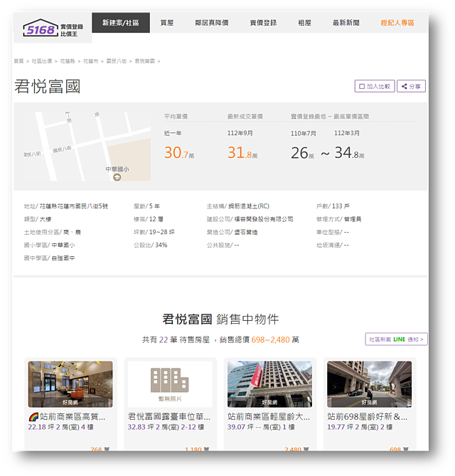Click the 中華國小 school district text
This screenshot has height=476, width=455.
[63, 245]
